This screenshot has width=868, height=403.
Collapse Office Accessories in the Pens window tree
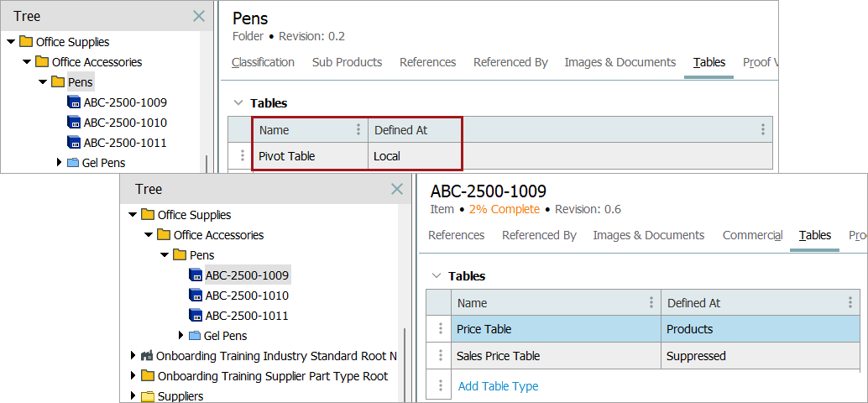click(x=27, y=62)
